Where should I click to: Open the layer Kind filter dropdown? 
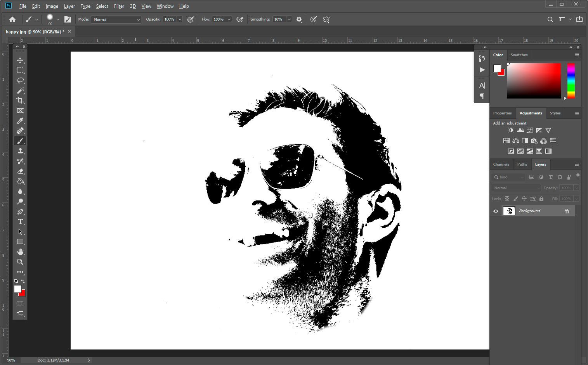click(x=508, y=177)
